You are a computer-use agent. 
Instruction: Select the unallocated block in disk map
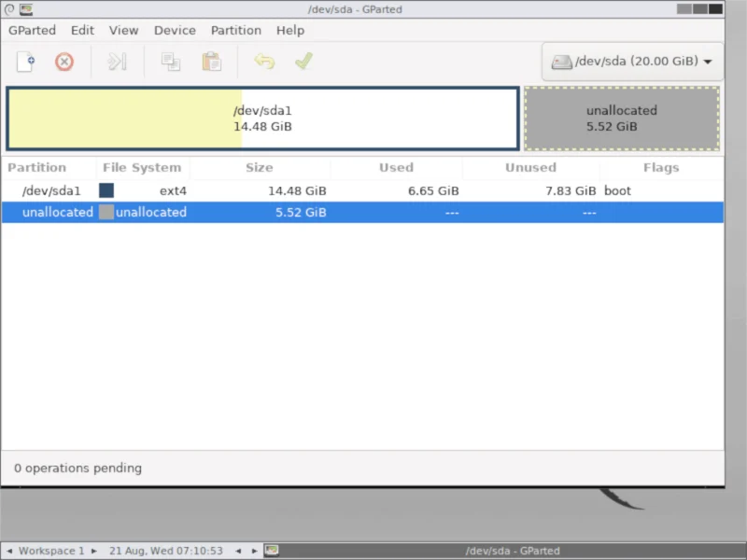(622, 119)
